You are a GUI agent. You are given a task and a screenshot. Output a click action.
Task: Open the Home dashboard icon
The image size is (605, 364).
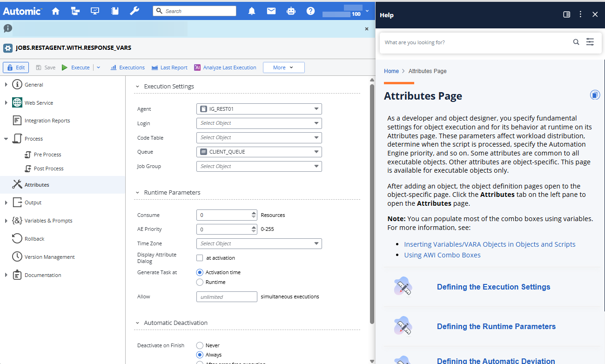(x=55, y=11)
